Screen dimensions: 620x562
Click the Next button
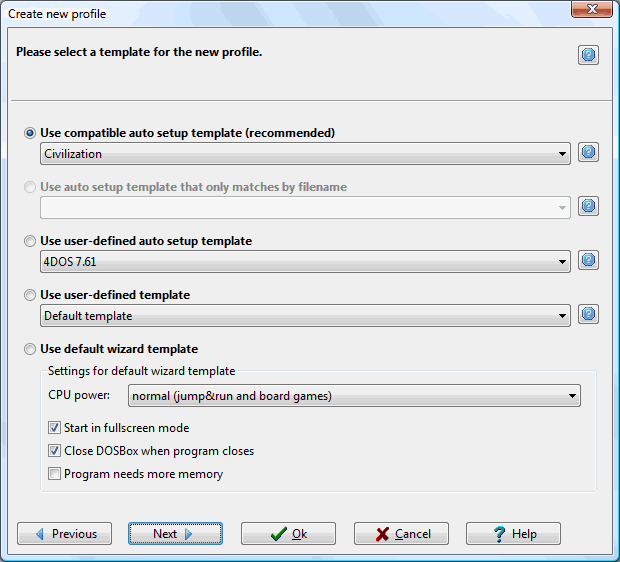tap(175, 534)
